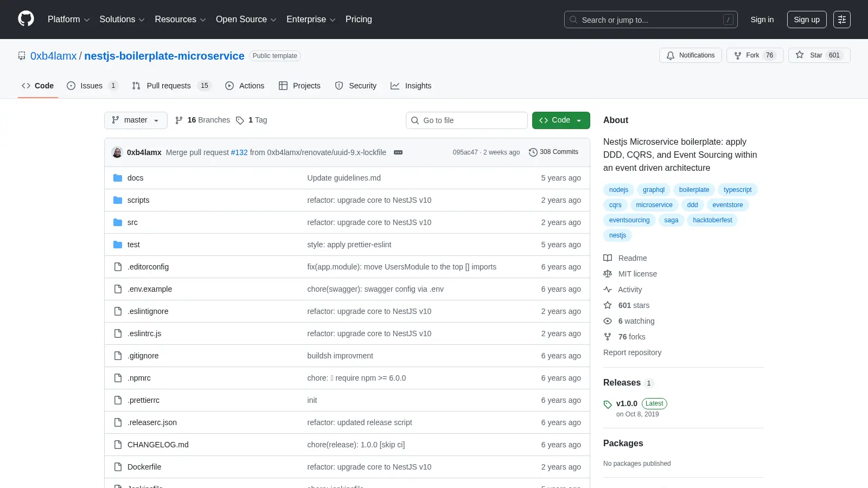Click the repository template icon

coord(22,56)
